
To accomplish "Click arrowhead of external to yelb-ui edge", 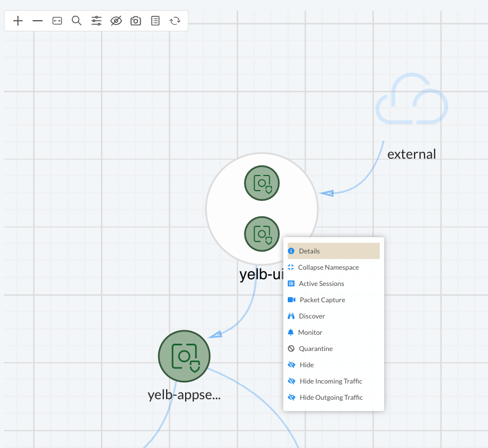I will tap(327, 193).
